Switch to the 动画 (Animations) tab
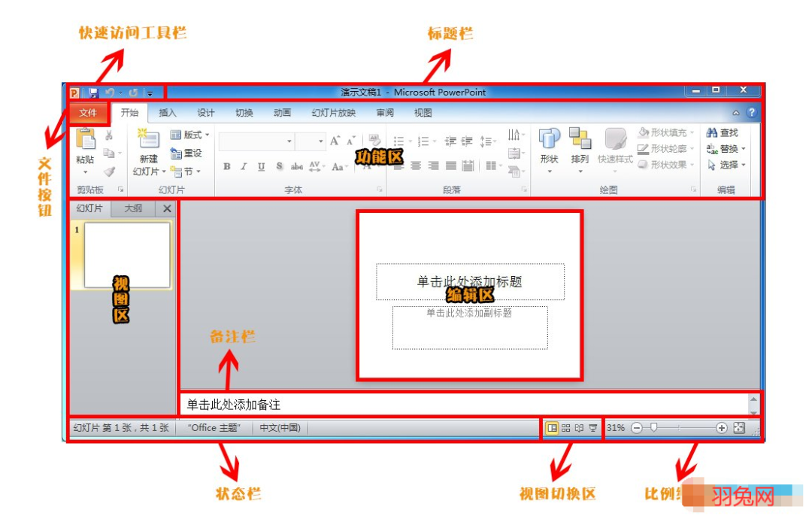812x519 pixels. (x=282, y=113)
